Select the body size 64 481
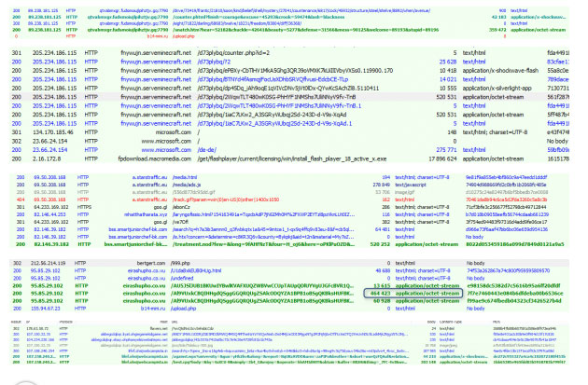 point(383,229)
